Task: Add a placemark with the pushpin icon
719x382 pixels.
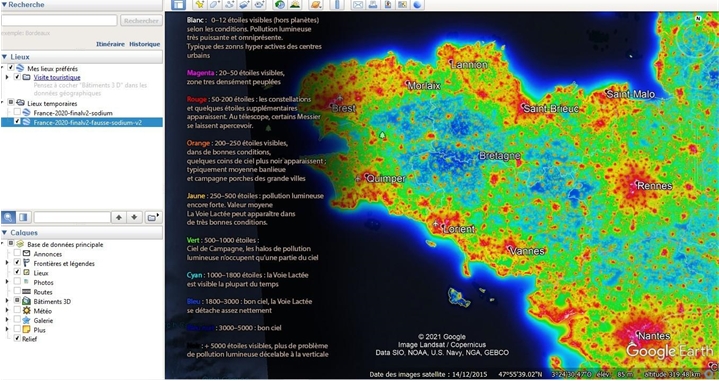Action: click(199, 5)
